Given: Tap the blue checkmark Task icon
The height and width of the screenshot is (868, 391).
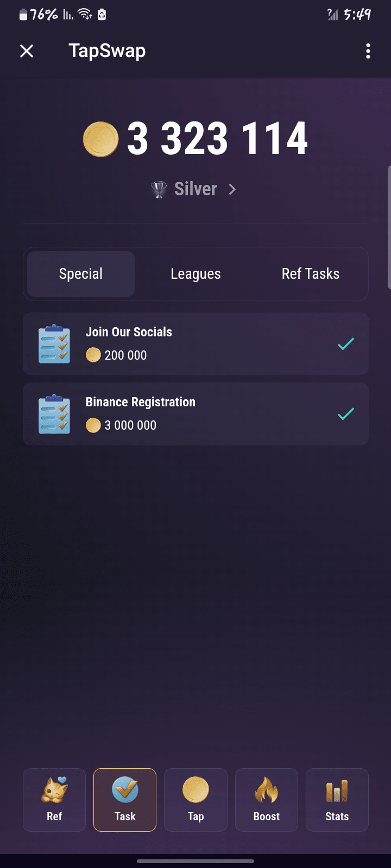Looking at the screenshot, I should click(125, 790).
